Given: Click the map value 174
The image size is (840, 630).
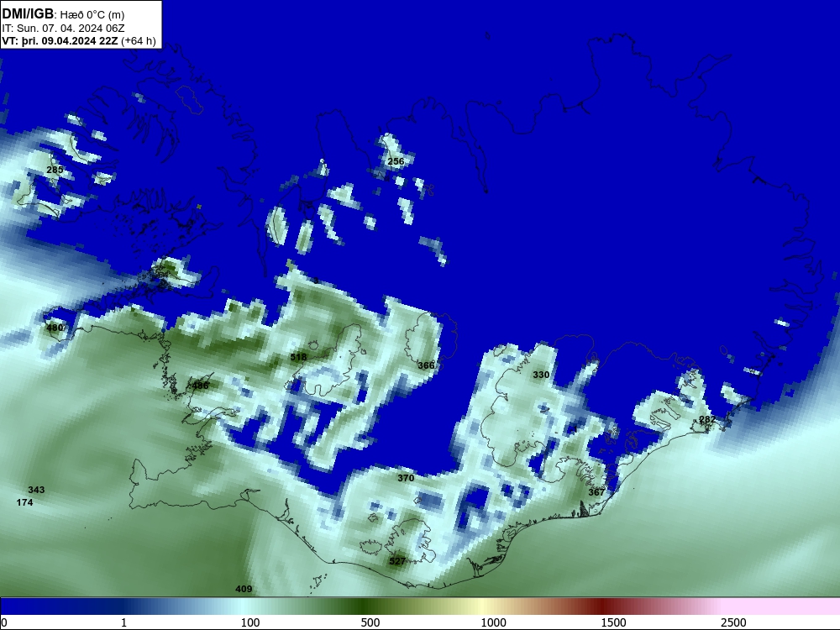Looking at the screenshot, I should [24, 502].
